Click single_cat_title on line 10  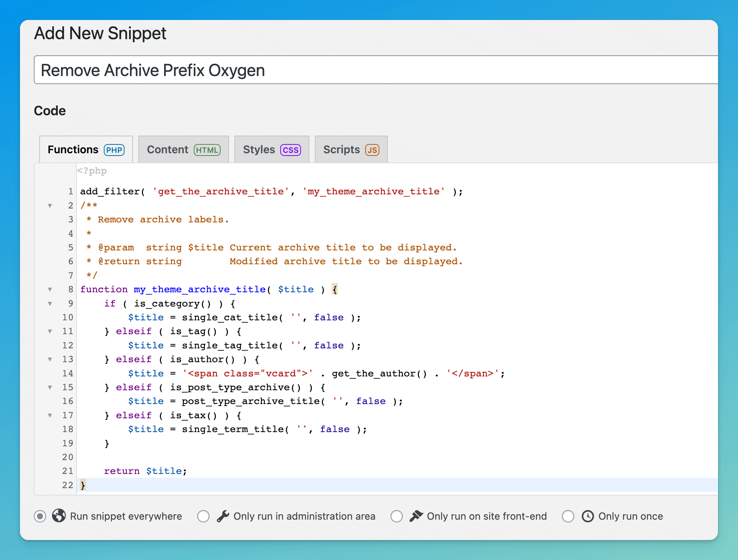coord(230,317)
